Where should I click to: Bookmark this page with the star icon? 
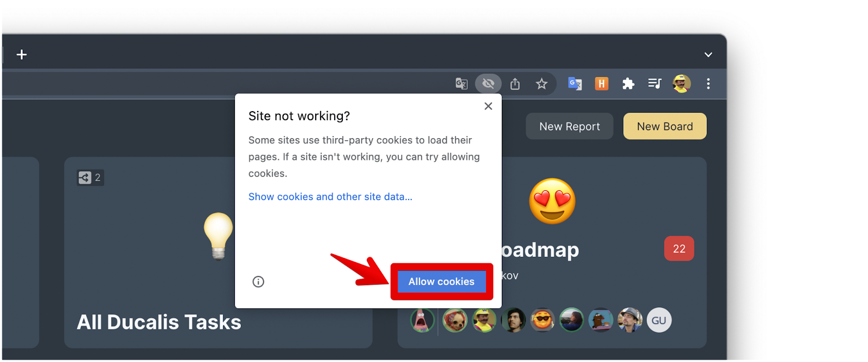pyautogui.click(x=541, y=83)
